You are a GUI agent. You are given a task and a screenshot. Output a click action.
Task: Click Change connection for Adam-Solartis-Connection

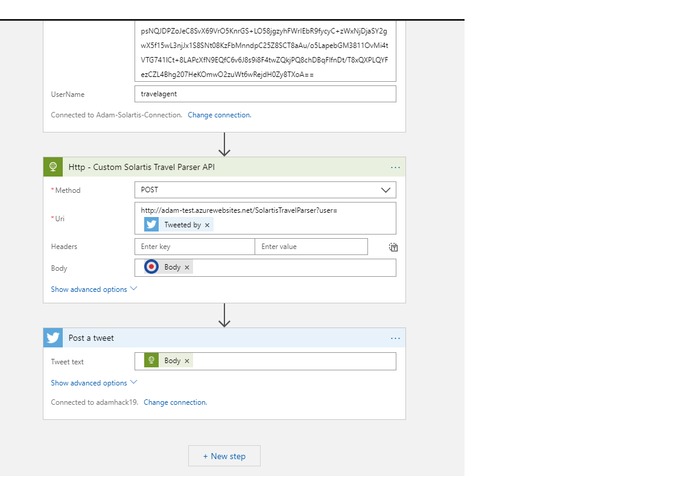[219, 115]
